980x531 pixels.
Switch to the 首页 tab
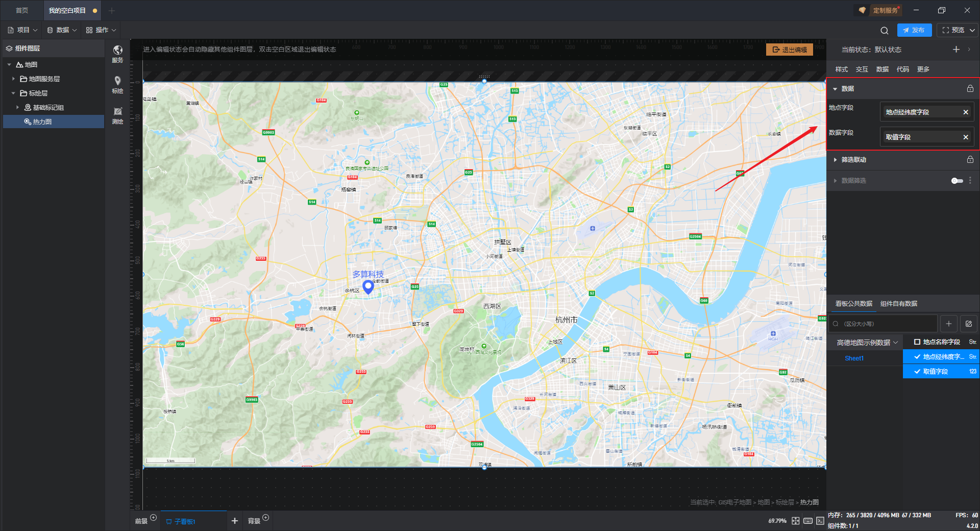point(22,10)
